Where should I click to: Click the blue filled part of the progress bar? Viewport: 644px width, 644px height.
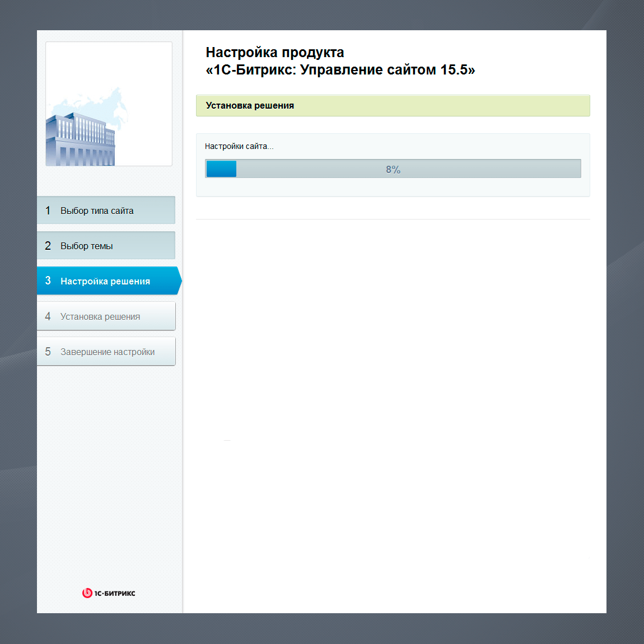coord(221,169)
